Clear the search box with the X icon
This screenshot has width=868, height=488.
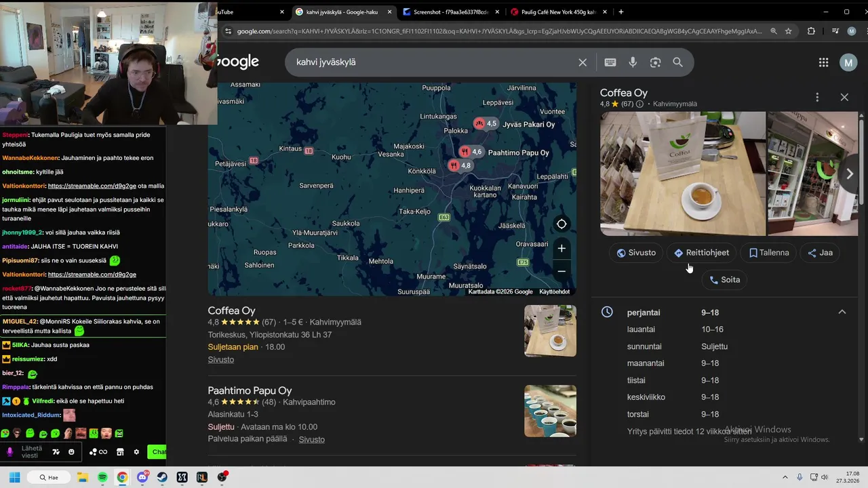pos(583,62)
